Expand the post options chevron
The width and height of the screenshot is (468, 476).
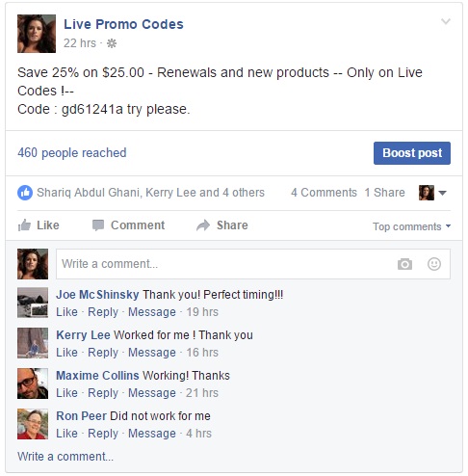(446, 21)
